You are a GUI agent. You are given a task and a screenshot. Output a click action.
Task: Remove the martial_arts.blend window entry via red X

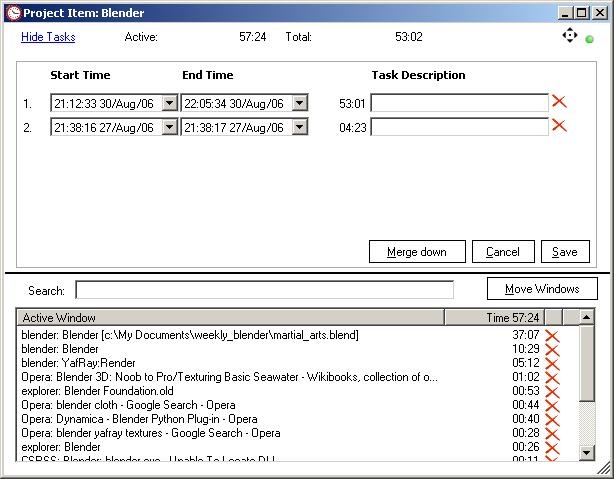point(552,336)
